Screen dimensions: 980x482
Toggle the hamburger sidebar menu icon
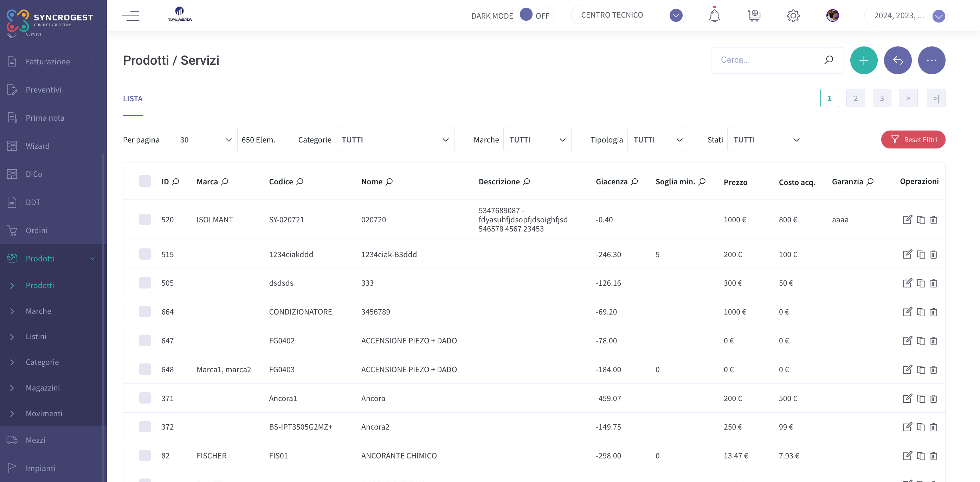coord(130,15)
